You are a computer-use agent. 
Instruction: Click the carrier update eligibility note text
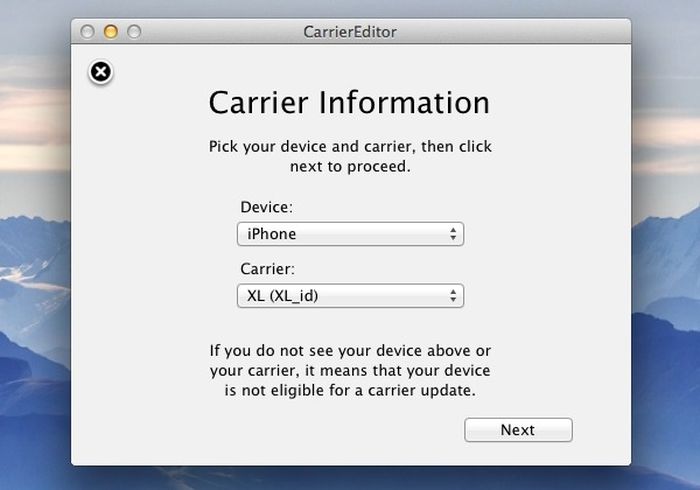click(x=350, y=370)
